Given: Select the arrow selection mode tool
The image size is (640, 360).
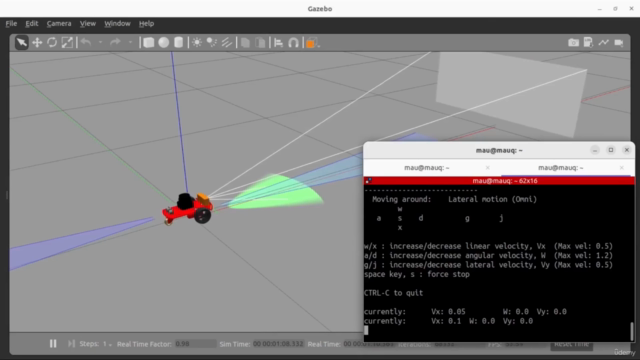Looking at the screenshot, I should pos(21,42).
